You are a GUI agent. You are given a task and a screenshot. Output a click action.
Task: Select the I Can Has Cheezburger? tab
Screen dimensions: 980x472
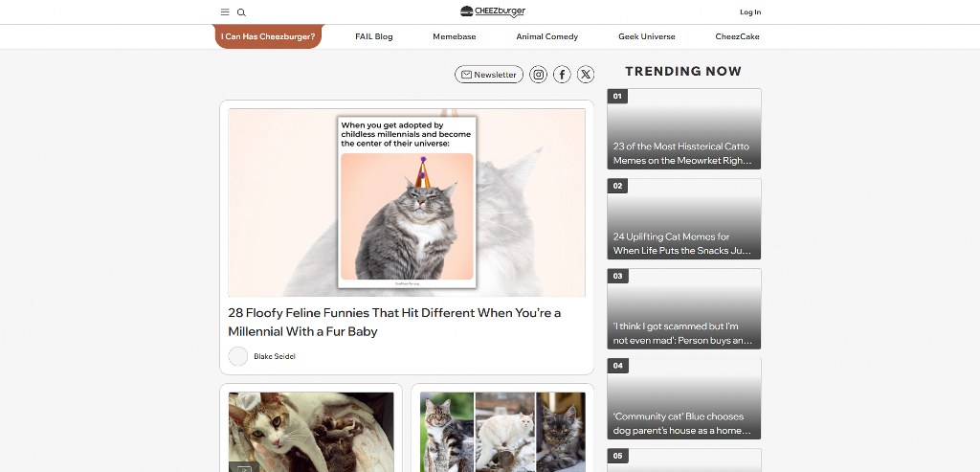[268, 36]
